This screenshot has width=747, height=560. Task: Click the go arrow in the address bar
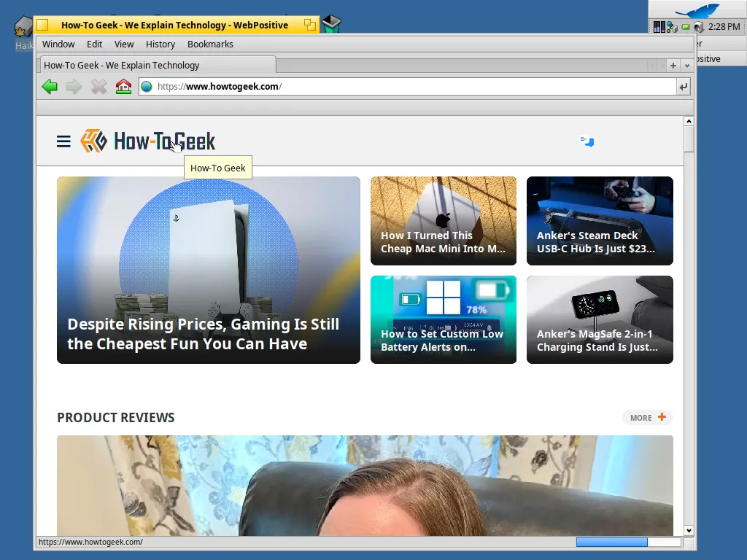[x=681, y=86]
